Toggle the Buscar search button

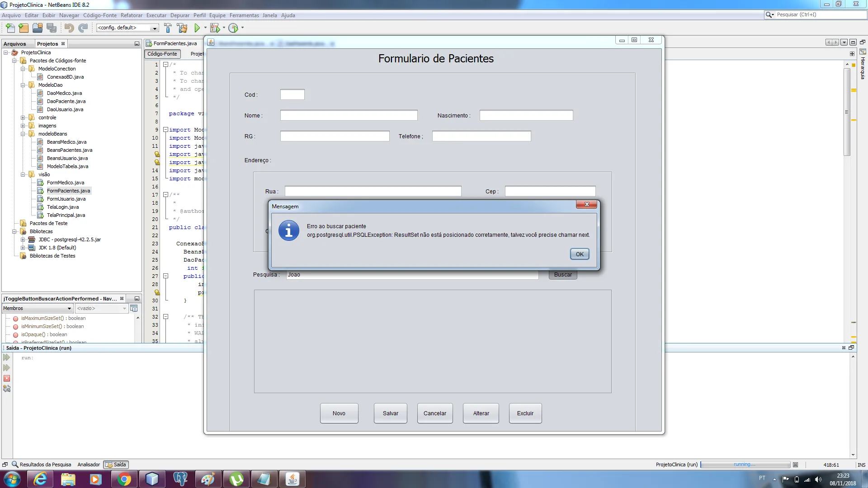click(563, 275)
